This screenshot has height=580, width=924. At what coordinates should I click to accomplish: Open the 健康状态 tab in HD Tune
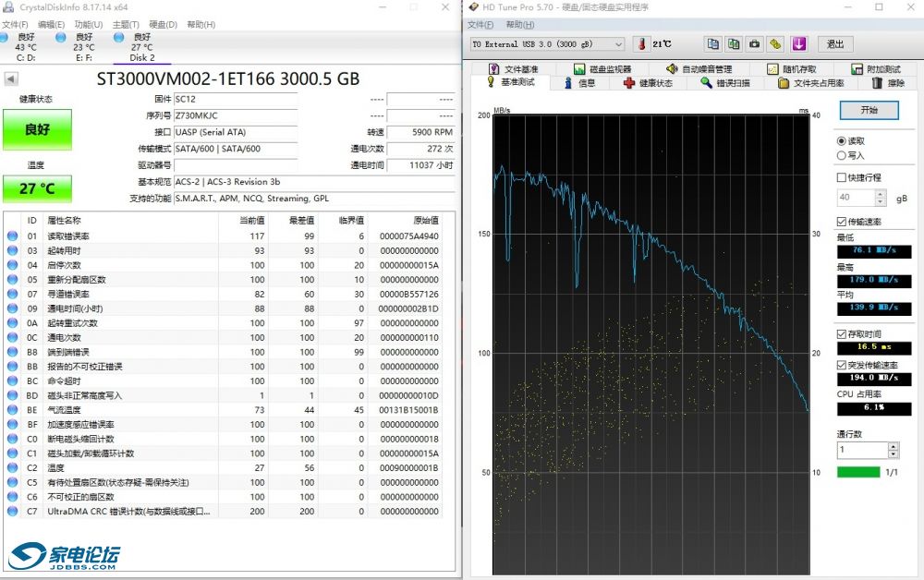pyautogui.click(x=649, y=83)
